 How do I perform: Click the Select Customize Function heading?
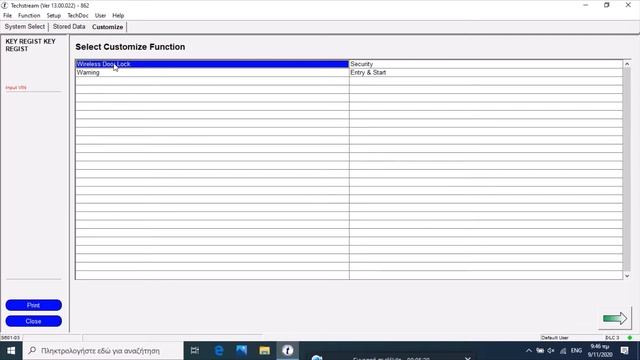[x=130, y=47]
